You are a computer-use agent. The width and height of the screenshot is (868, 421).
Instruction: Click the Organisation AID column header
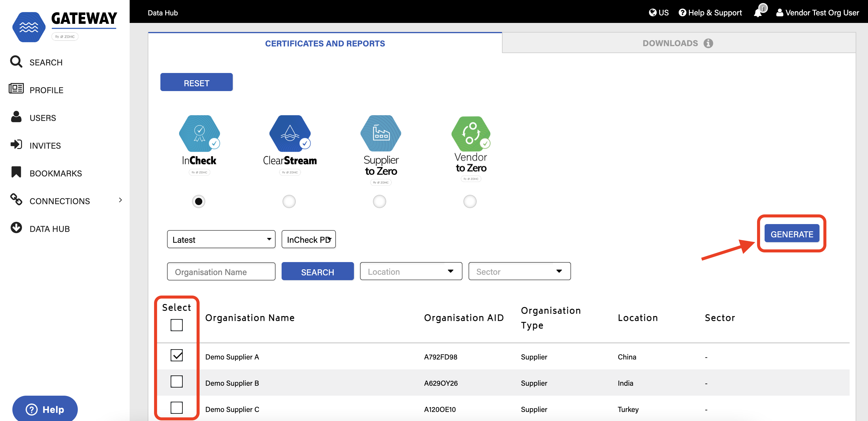(x=464, y=318)
